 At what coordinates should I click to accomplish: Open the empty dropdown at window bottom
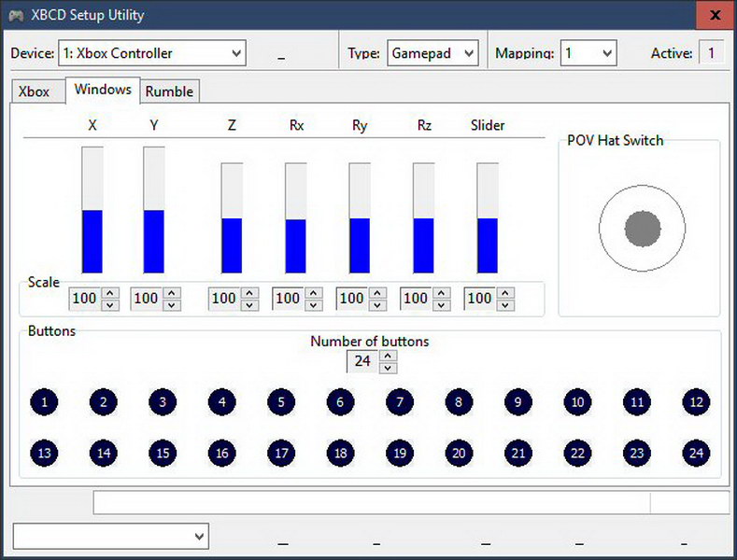pyautogui.click(x=111, y=536)
